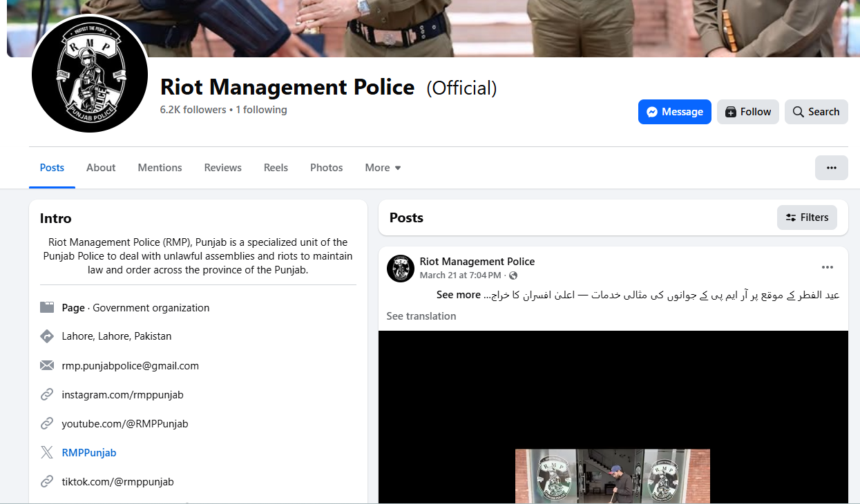
Task: Open Riot Management Police post author link
Action: click(477, 262)
